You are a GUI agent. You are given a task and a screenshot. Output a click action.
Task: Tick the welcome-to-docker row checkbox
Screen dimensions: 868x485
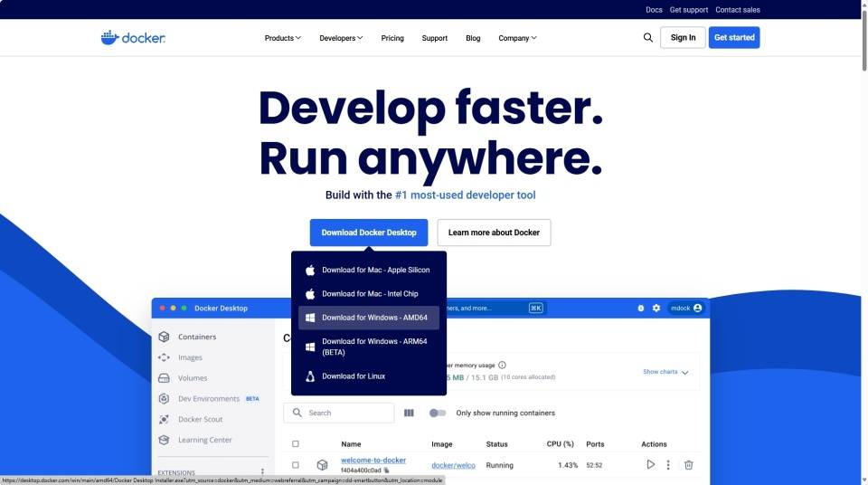click(x=295, y=465)
